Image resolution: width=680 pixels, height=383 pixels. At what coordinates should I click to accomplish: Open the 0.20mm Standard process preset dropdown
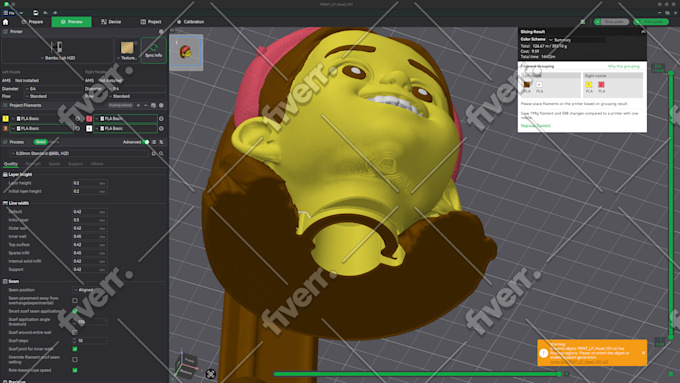(79, 154)
